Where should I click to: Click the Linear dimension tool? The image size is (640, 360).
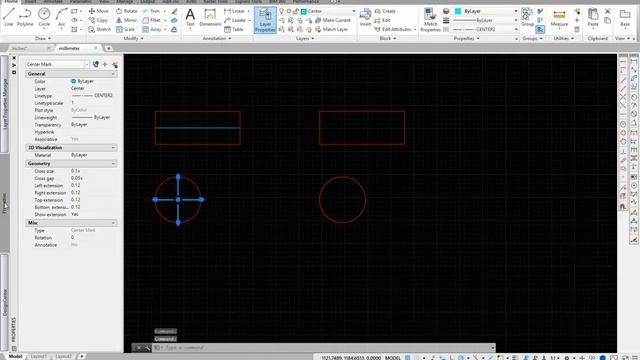coord(235,11)
